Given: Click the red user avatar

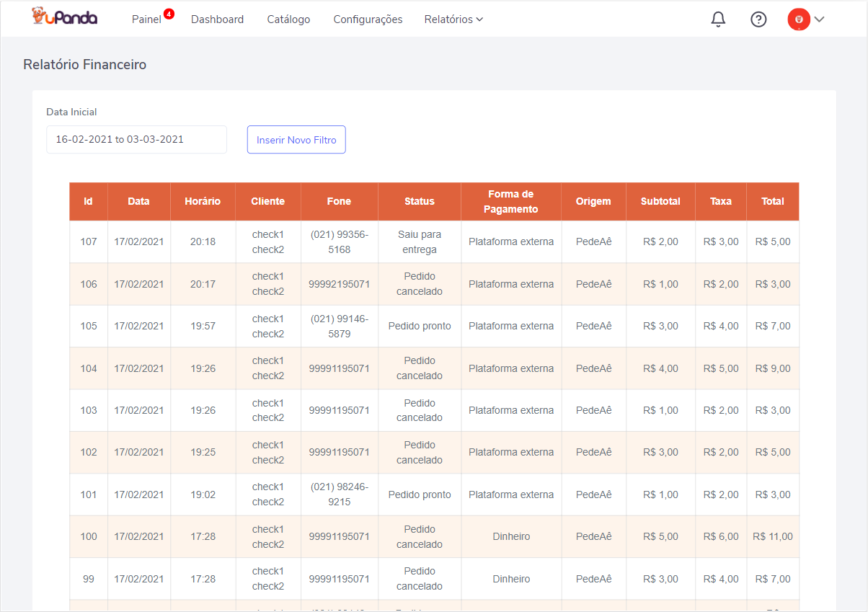Looking at the screenshot, I should point(799,19).
